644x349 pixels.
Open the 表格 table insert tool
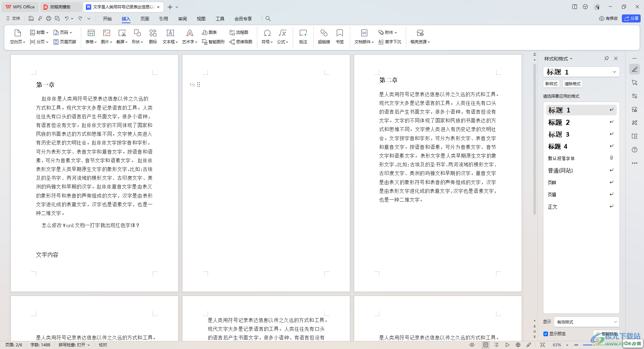point(91,37)
